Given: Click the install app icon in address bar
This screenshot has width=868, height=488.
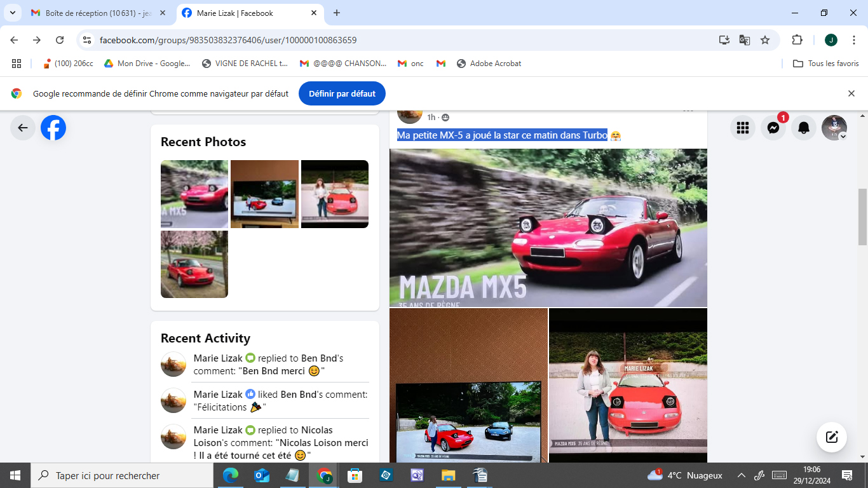Looking at the screenshot, I should pos(724,40).
